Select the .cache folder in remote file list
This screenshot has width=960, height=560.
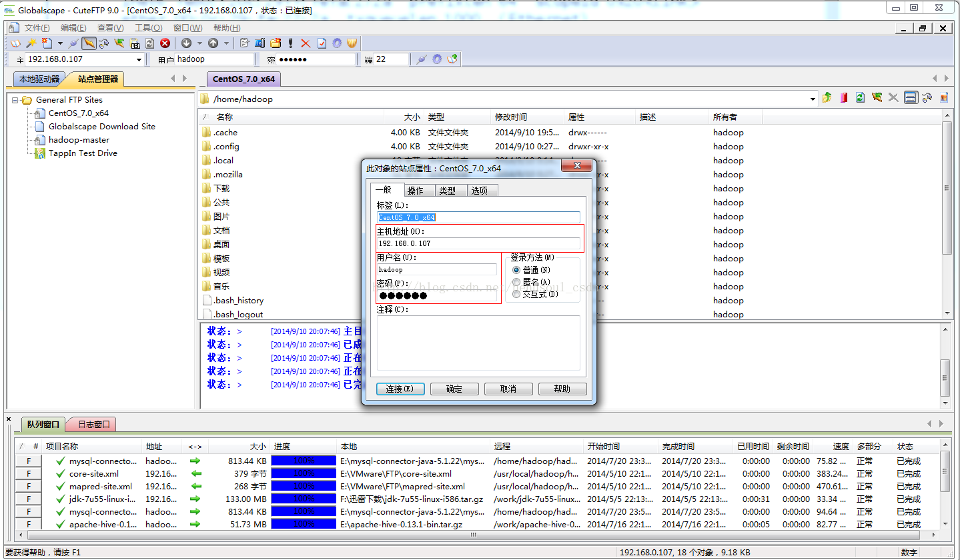click(225, 133)
